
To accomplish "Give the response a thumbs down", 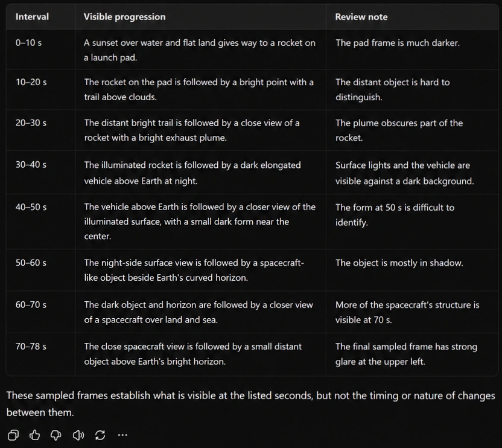I will (56, 435).
